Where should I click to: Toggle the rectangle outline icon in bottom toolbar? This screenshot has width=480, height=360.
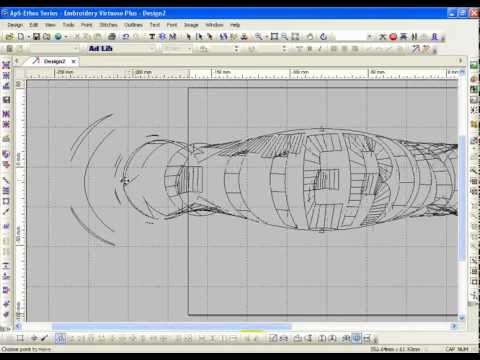coord(20,339)
